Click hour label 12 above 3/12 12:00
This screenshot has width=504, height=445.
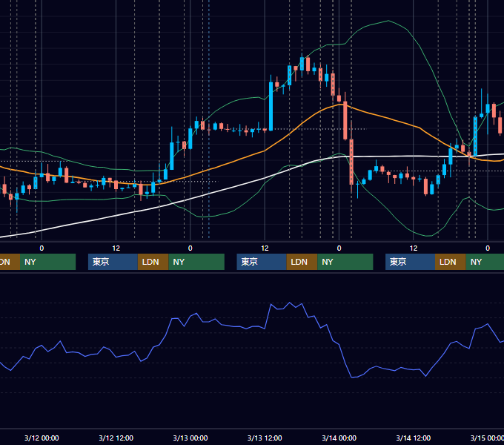click(x=116, y=248)
